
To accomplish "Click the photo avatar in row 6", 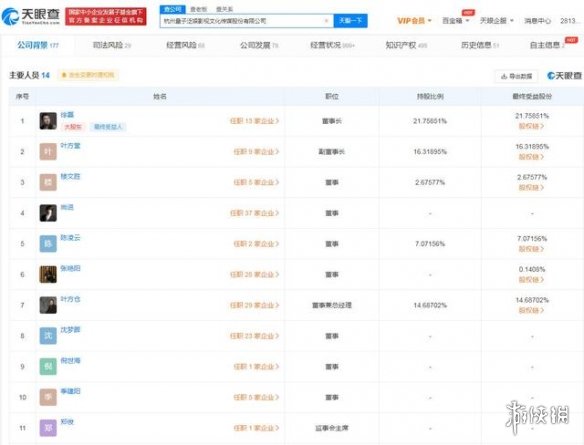I will tap(48, 274).
